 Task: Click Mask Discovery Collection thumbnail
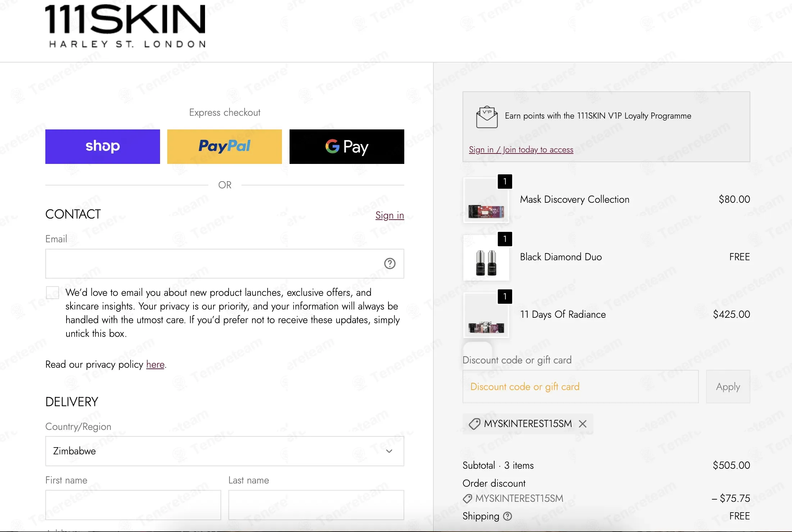(486, 200)
